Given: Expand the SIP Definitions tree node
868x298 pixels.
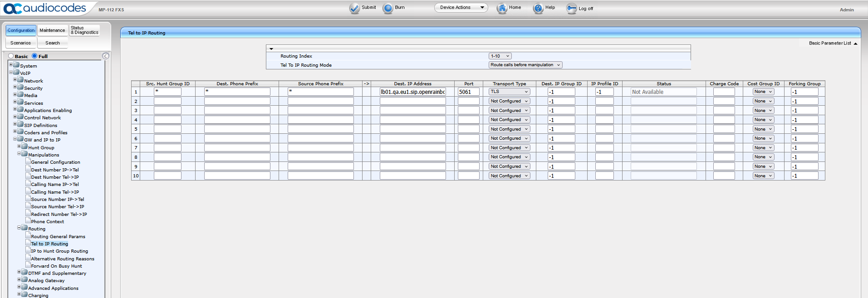Looking at the screenshot, I should (x=15, y=124).
